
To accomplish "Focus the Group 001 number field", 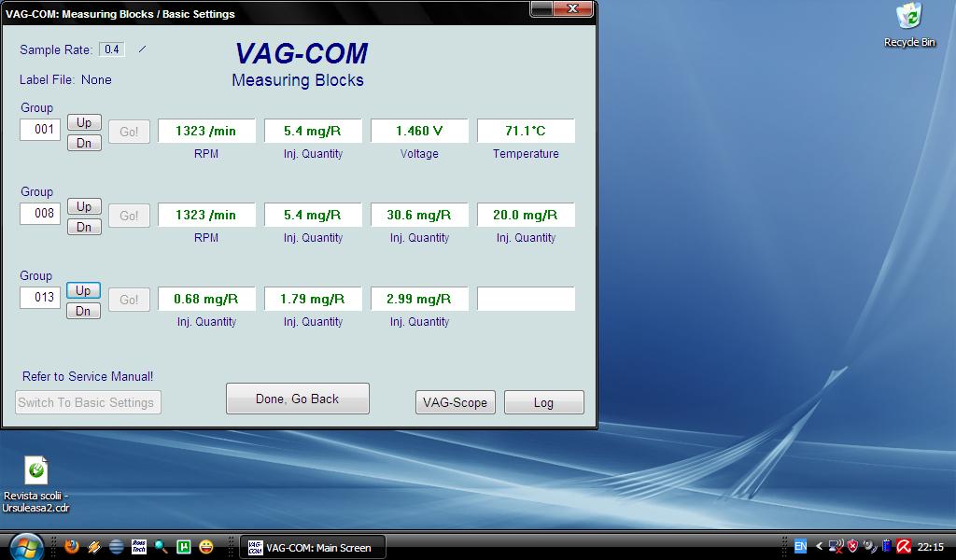I will (x=40, y=129).
